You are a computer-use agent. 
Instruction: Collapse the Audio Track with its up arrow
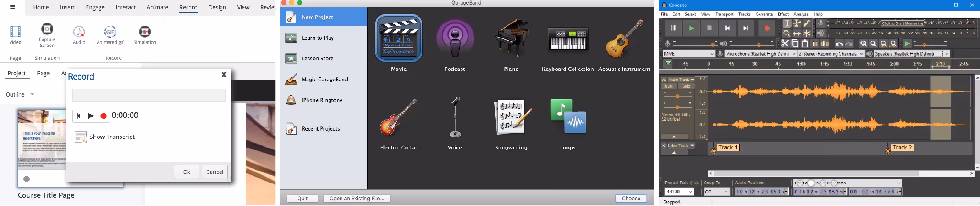click(x=674, y=137)
